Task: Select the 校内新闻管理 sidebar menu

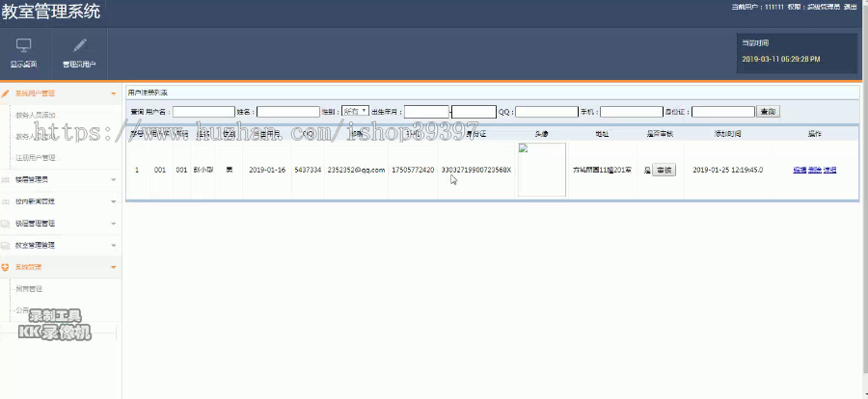Action: (35, 202)
